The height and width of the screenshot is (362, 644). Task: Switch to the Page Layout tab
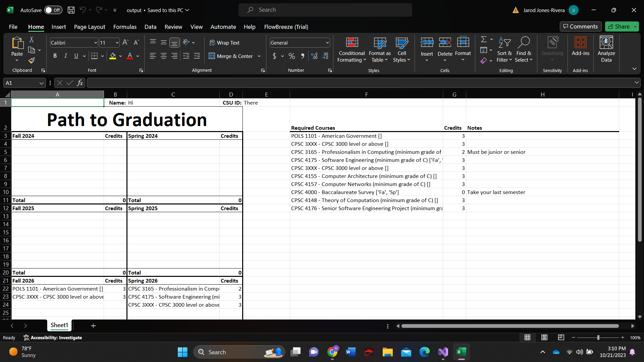(x=90, y=27)
